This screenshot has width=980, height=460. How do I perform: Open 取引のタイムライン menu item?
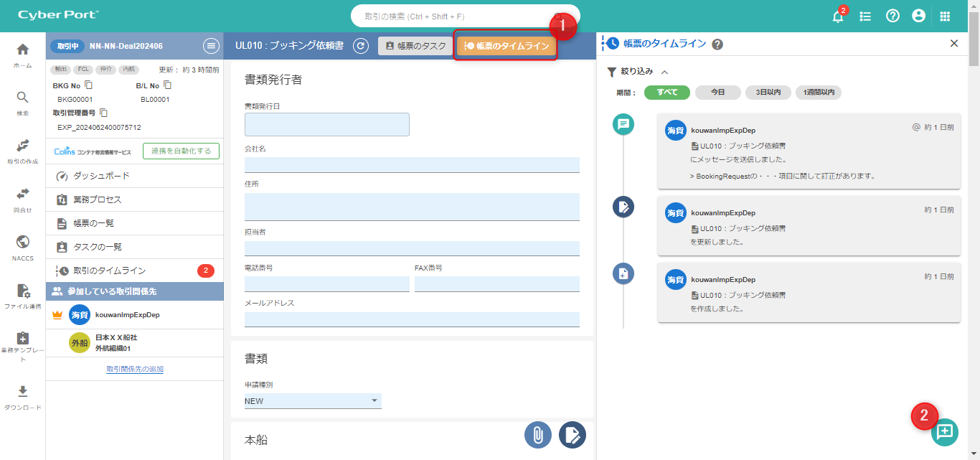109,271
